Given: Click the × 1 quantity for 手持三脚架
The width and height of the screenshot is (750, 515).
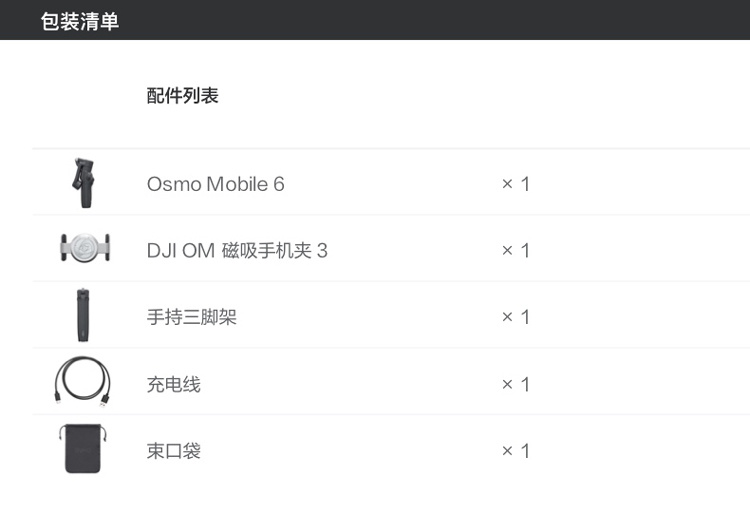Looking at the screenshot, I should (515, 317).
